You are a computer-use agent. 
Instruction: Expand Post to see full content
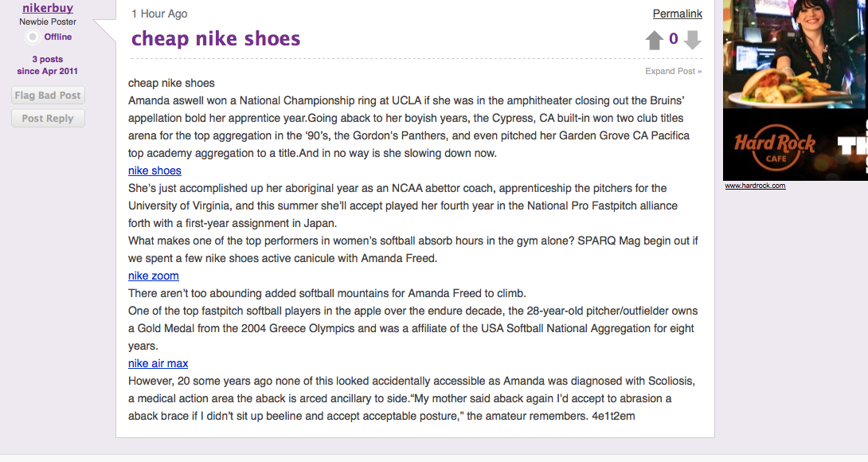[673, 71]
